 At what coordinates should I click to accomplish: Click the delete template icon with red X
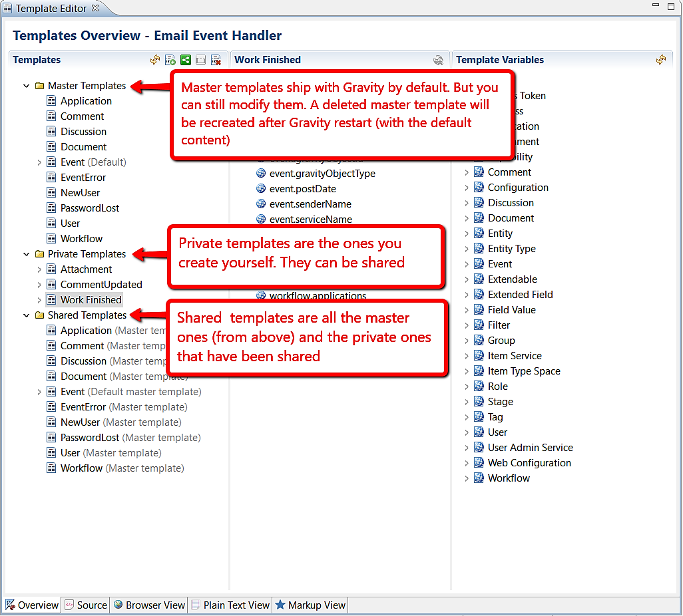pos(216,60)
